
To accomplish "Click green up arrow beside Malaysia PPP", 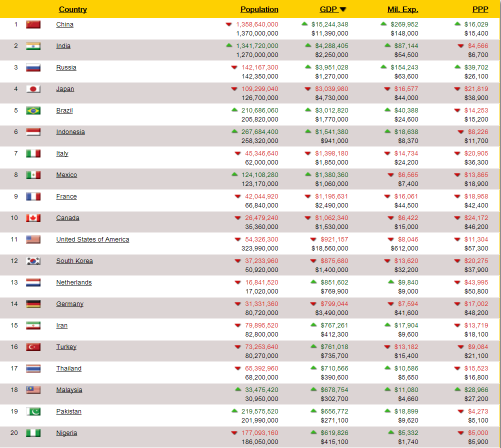I will [457, 389].
